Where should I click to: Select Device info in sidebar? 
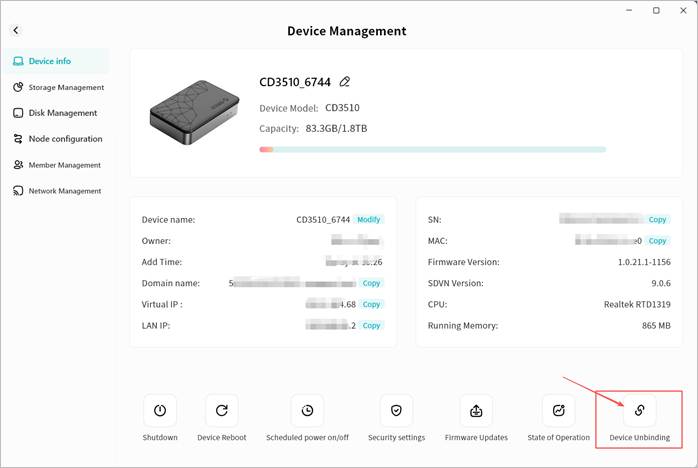coord(49,61)
